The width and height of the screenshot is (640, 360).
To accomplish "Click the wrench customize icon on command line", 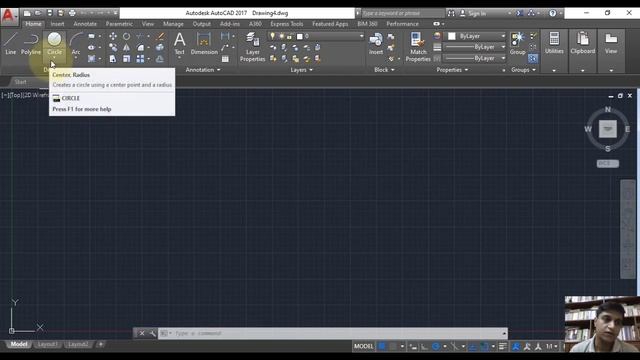I will point(153,333).
